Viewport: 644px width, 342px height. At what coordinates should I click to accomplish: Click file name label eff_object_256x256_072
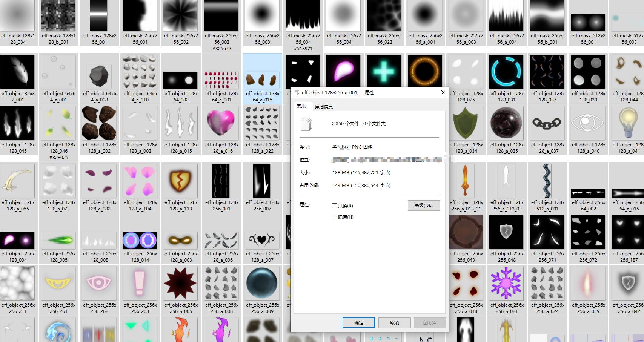coord(589,257)
